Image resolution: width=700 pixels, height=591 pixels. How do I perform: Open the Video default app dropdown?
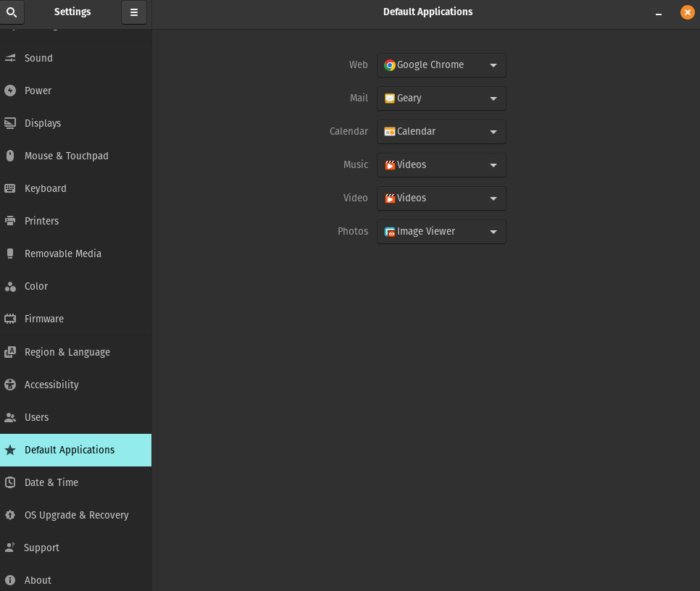(x=441, y=198)
